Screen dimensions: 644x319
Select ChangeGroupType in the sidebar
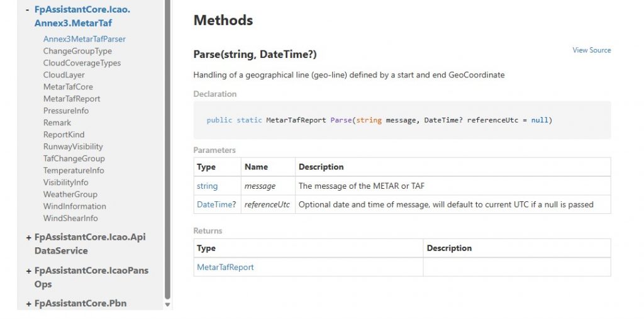pos(77,51)
